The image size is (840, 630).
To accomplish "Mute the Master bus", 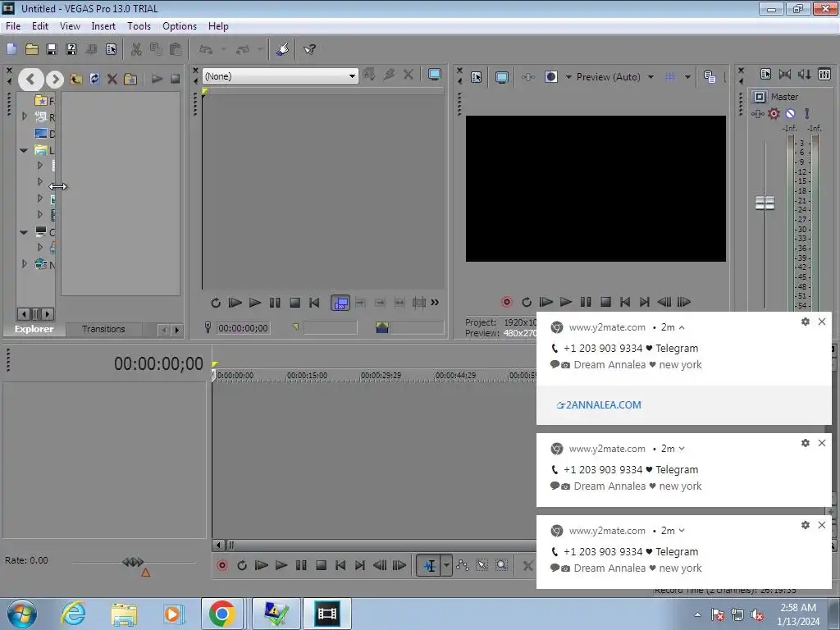I will (790, 113).
